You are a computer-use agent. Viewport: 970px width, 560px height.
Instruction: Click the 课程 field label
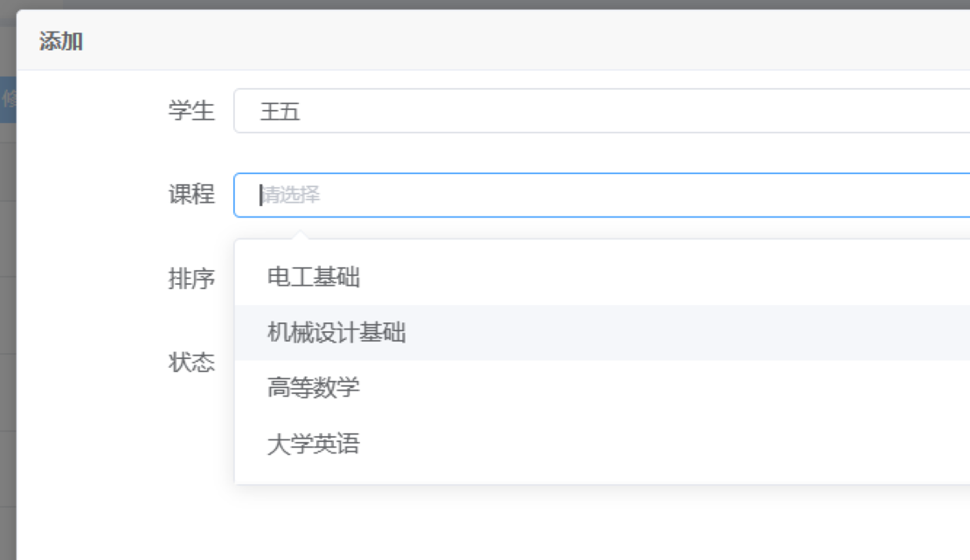191,195
